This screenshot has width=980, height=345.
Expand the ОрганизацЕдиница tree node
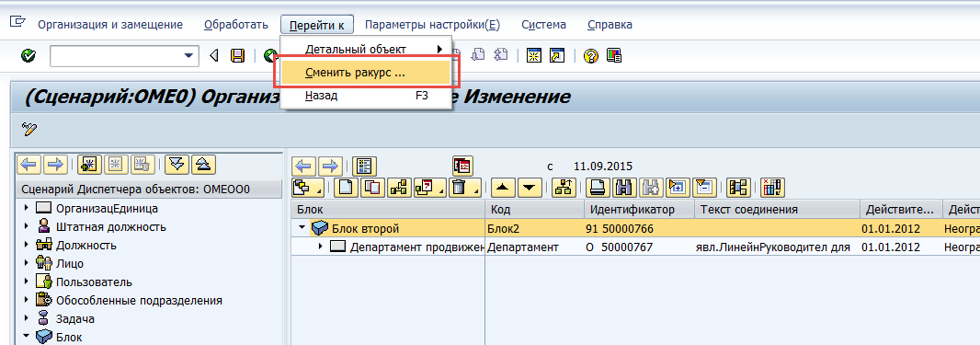pos(27,208)
